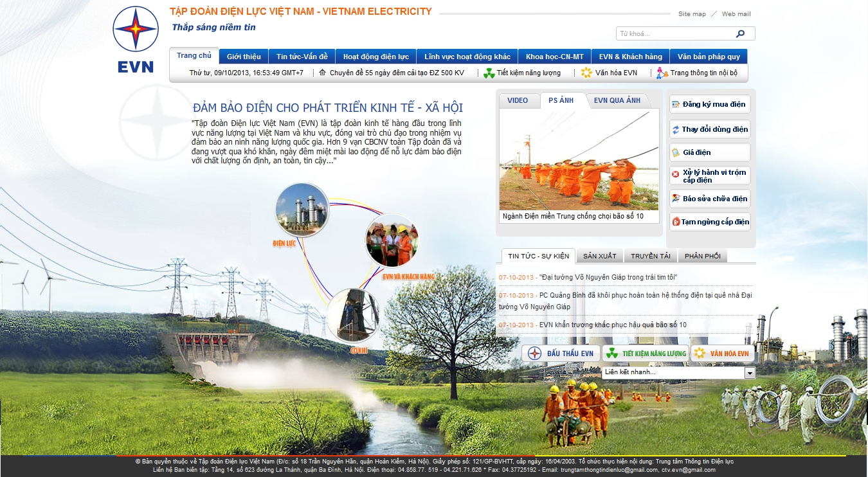This screenshot has height=477, width=868.
Task: Click the home icon beside Chuyên đề
Action: [323, 73]
